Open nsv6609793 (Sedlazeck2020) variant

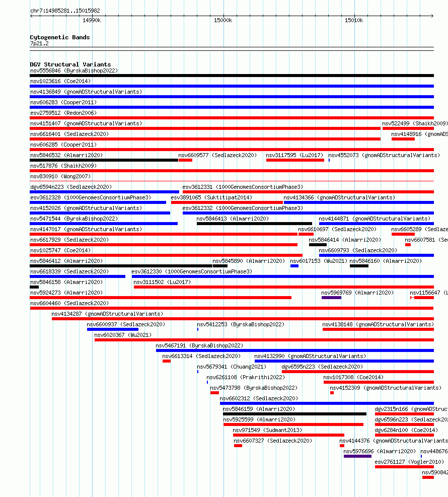pos(358,250)
